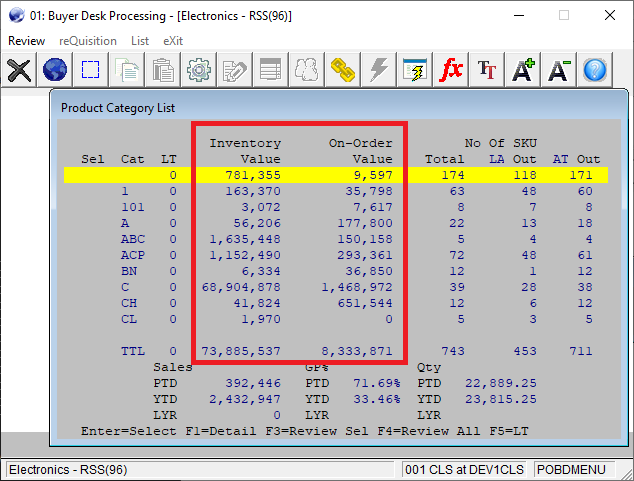Decrease font size with A minus icon
The height and width of the screenshot is (481, 634).
click(x=558, y=70)
